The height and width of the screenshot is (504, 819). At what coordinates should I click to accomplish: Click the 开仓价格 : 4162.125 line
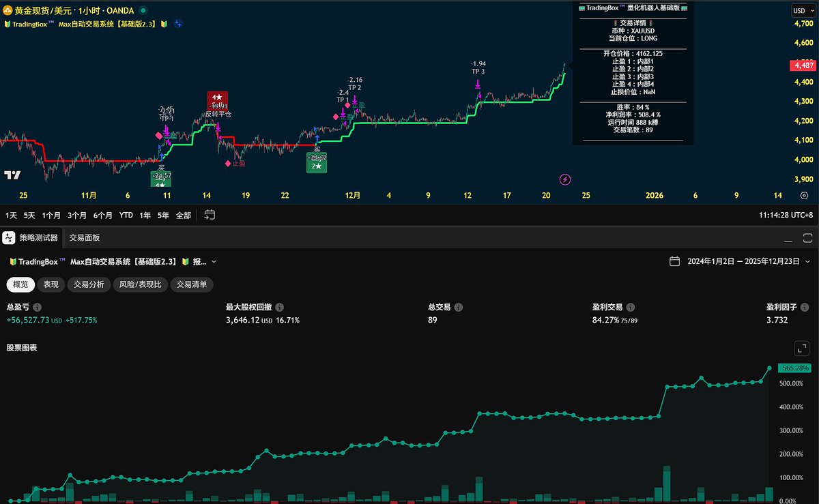(633, 53)
